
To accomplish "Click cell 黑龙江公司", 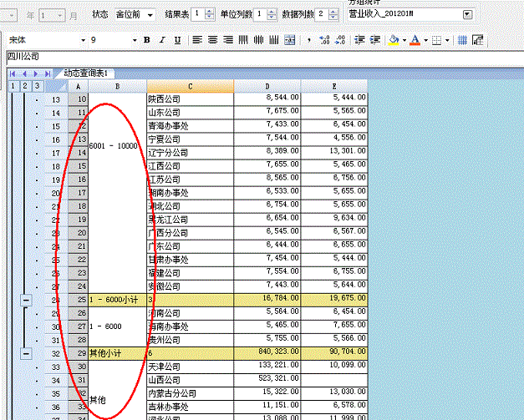I will (191, 220).
